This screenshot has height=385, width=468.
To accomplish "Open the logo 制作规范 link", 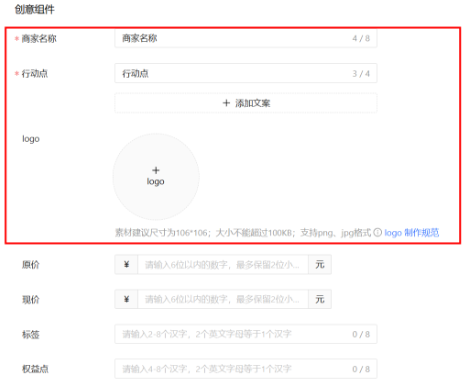I will click(412, 232).
